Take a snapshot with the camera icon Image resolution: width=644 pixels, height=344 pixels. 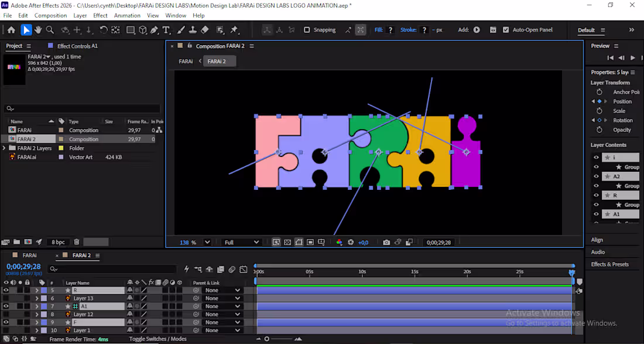pos(386,243)
